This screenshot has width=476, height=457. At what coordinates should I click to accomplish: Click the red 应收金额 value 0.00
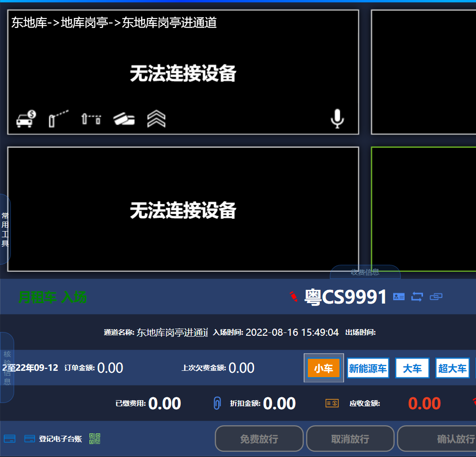click(x=424, y=403)
